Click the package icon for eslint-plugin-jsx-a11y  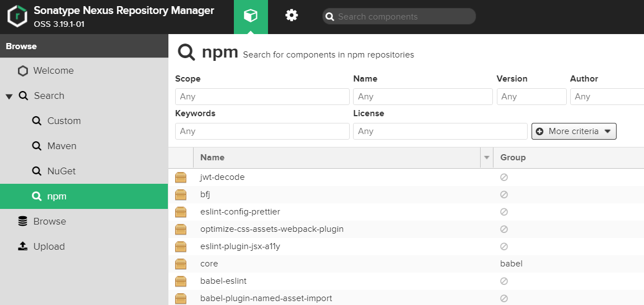181,246
